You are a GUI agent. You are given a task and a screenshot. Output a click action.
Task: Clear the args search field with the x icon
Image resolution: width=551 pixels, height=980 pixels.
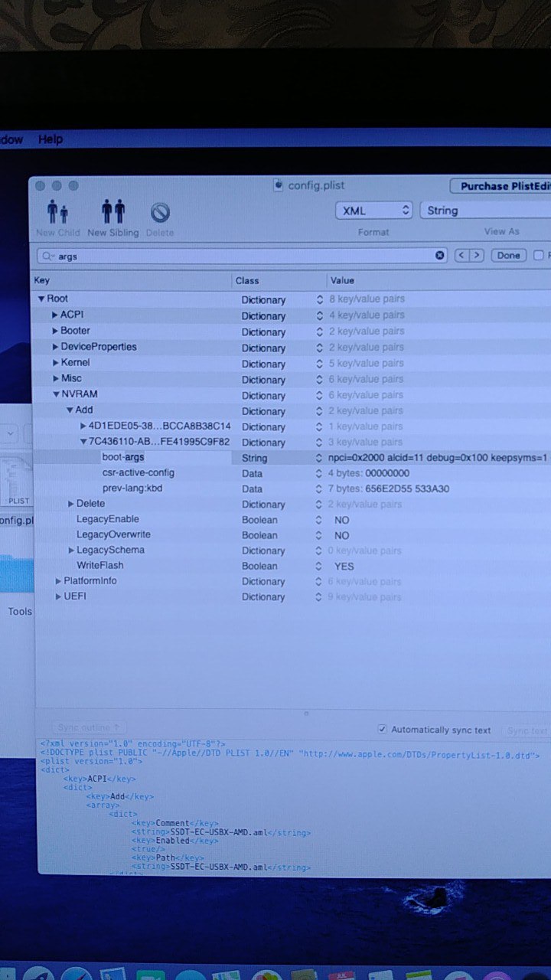440,256
